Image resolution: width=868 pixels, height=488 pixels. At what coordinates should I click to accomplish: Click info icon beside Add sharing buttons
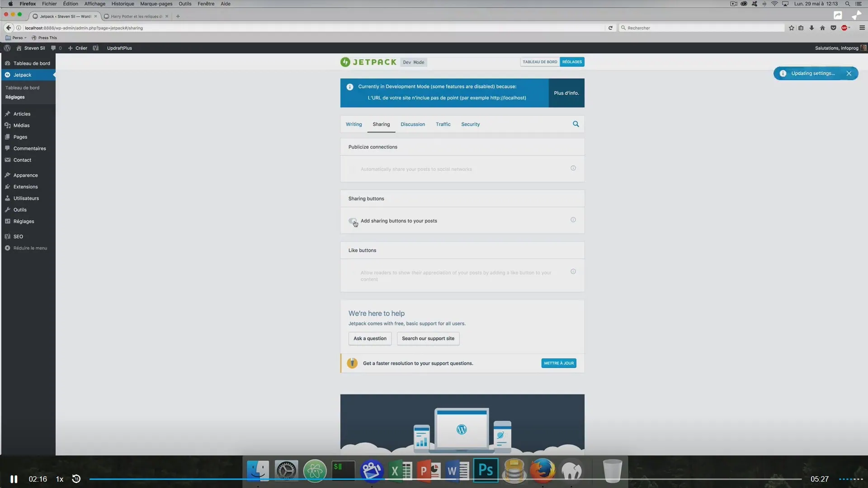pos(573,220)
